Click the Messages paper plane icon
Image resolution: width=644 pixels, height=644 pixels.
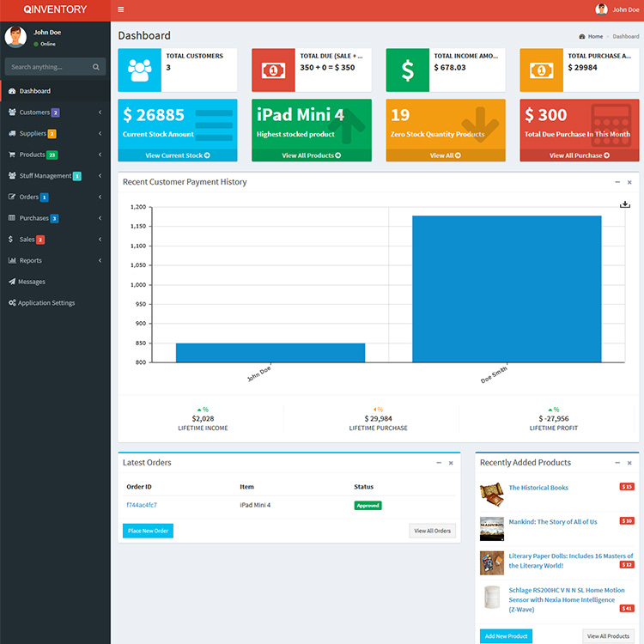pos(12,282)
